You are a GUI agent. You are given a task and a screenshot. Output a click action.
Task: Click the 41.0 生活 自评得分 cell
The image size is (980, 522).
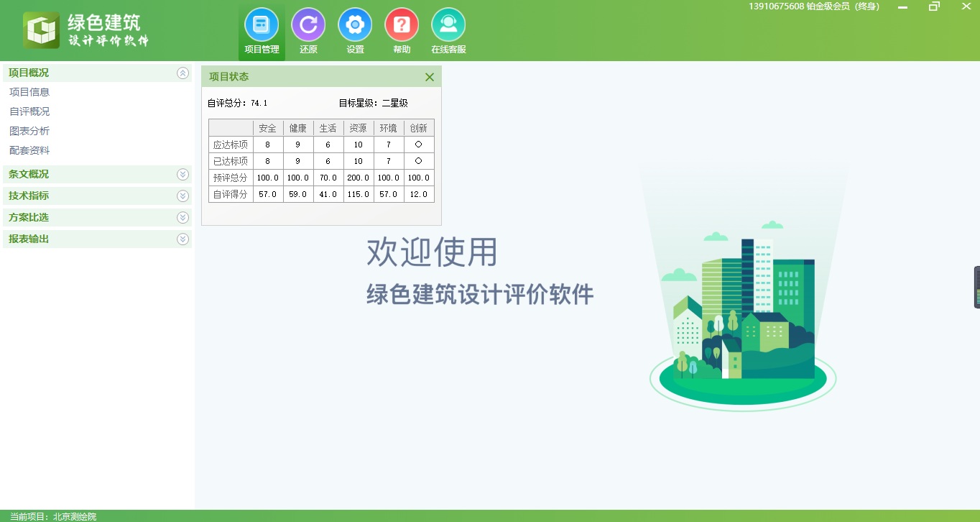point(328,194)
